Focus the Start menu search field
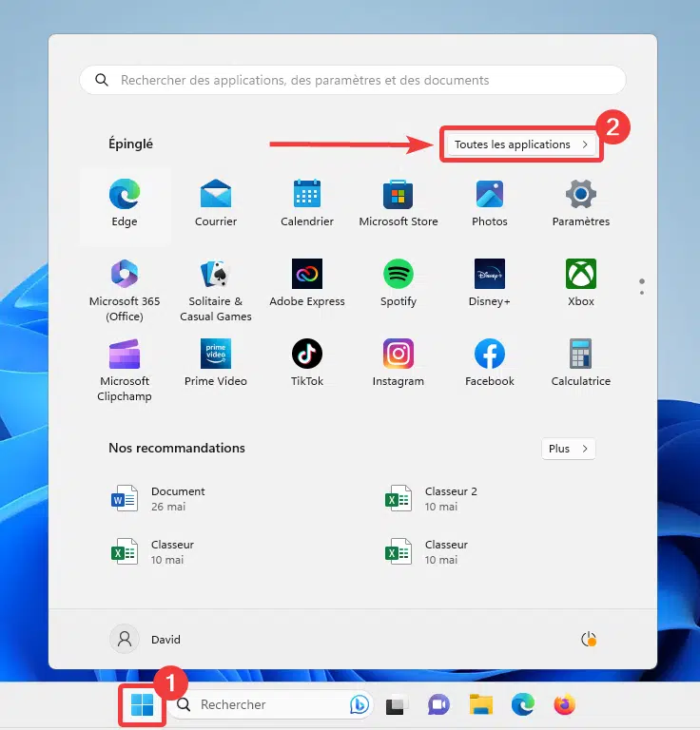Viewport: 700px width, 730px height. coord(353,80)
